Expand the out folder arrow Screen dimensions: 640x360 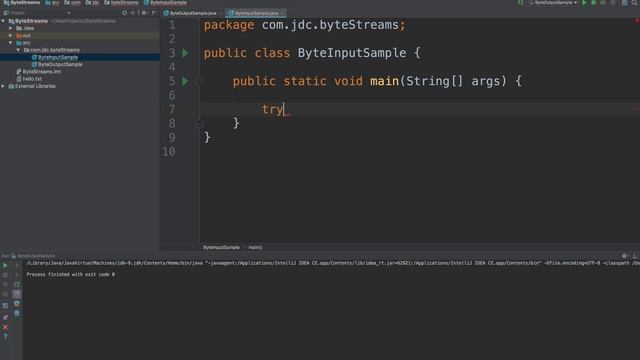coord(11,36)
